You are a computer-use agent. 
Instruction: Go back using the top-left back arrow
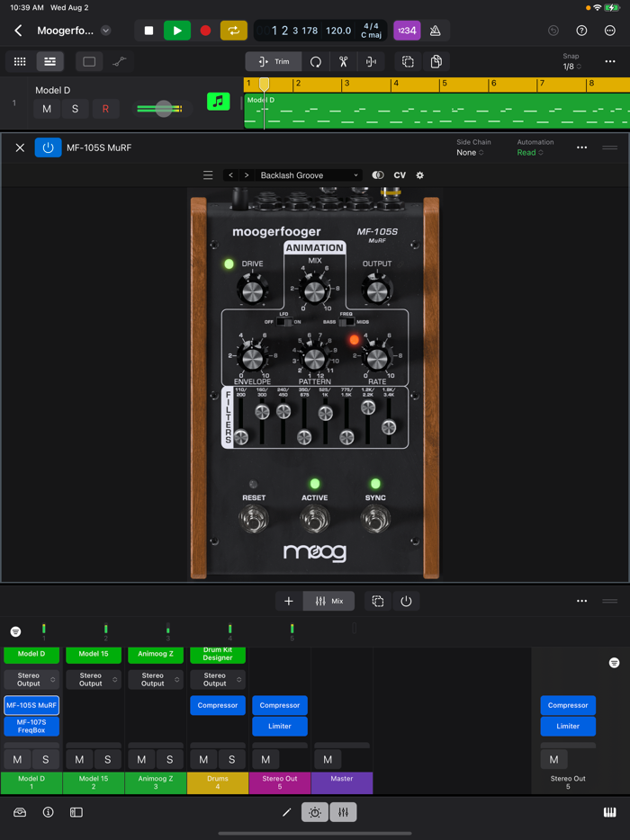18,31
